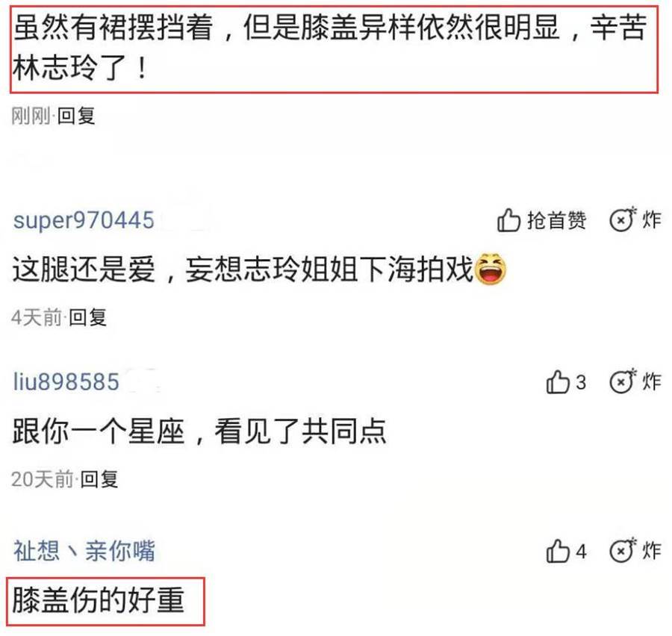The width and height of the screenshot is (672, 636).
Task: Click the 抢首赞 label
Action: [x=556, y=220]
